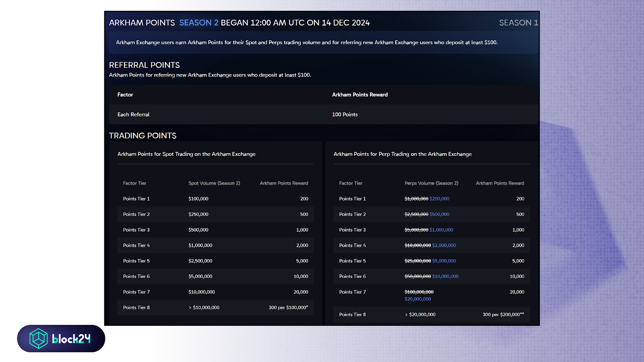Click the ARKHAM POINTS page title

click(x=142, y=23)
